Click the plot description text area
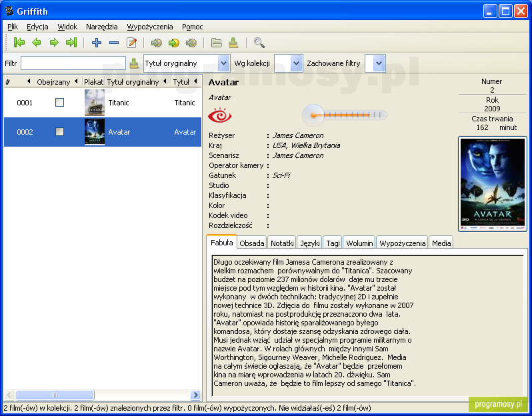Image resolution: width=532 pixels, height=416 pixels. 367,325
